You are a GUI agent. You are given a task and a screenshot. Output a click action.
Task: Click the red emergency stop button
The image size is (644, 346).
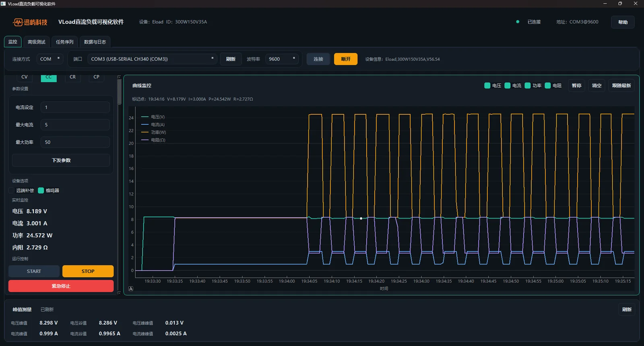click(x=61, y=286)
